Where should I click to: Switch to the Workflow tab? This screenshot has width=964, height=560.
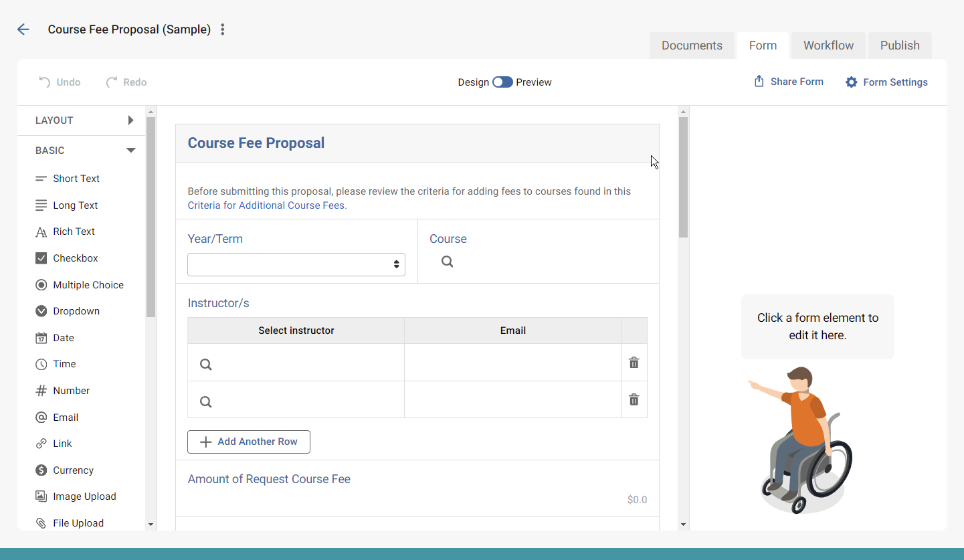pos(828,45)
